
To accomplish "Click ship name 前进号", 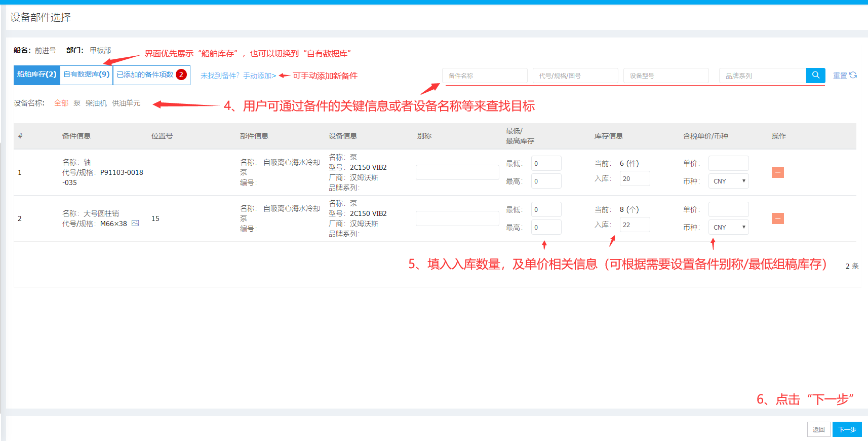I will (x=46, y=50).
